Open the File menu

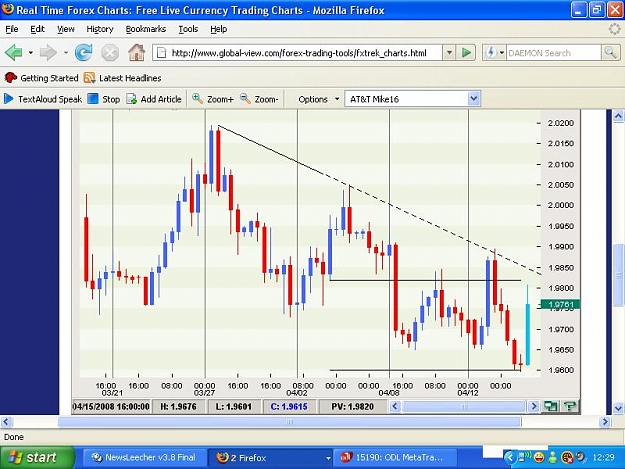point(12,29)
